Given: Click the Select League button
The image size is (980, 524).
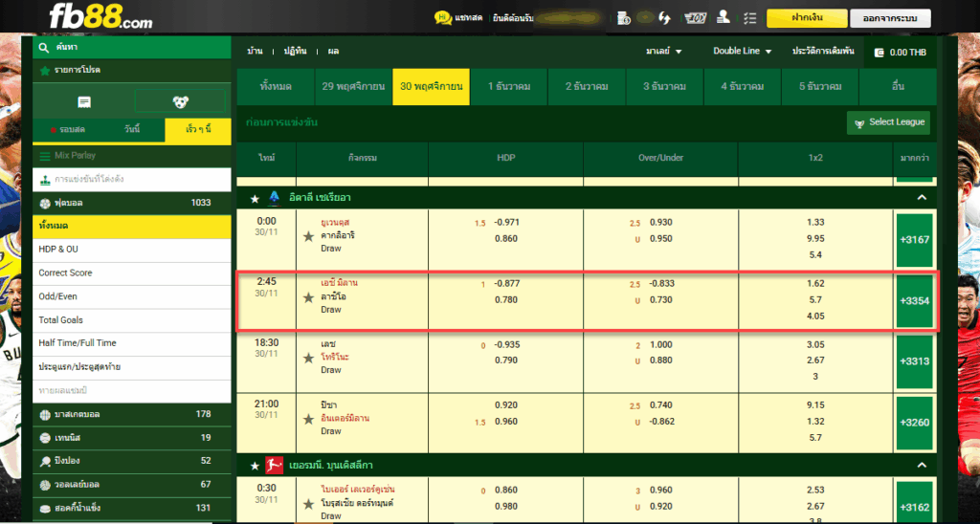Looking at the screenshot, I should (x=888, y=122).
